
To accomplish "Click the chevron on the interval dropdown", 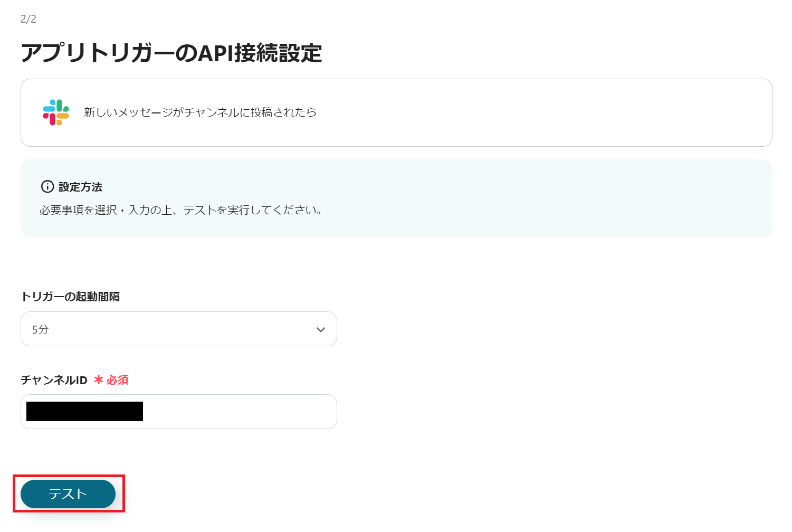I will click(320, 329).
